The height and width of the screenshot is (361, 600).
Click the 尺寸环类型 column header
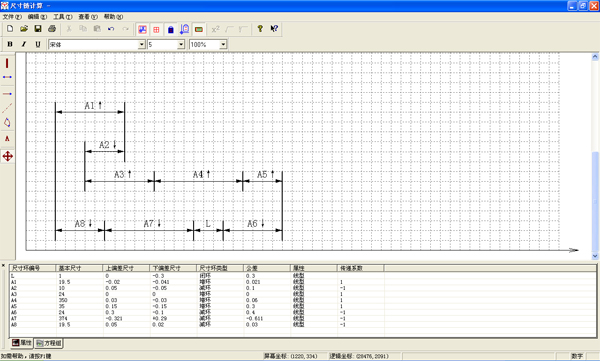tap(220, 268)
